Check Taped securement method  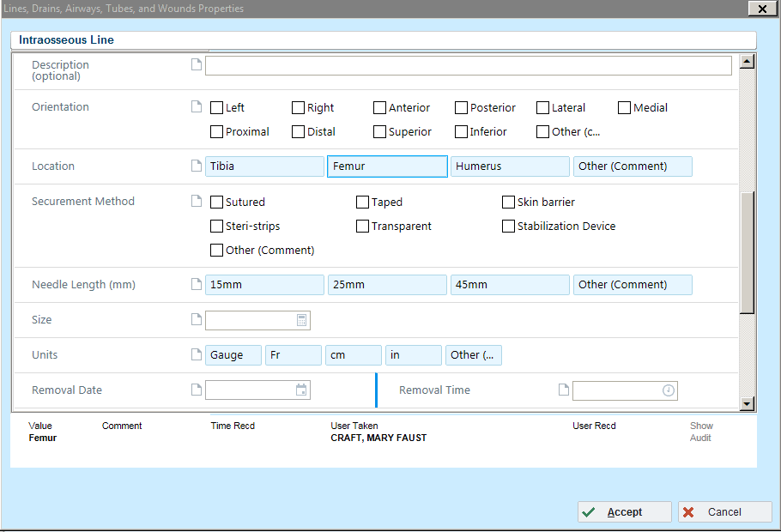(x=362, y=202)
